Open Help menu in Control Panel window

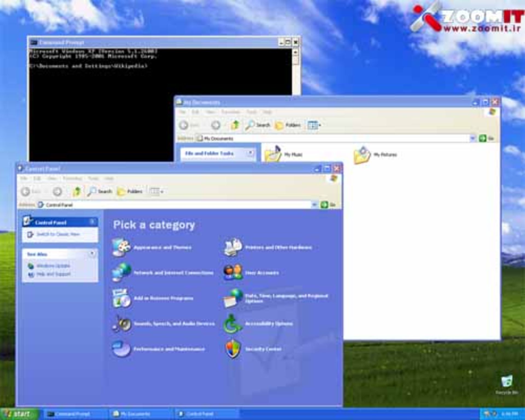tap(109, 178)
